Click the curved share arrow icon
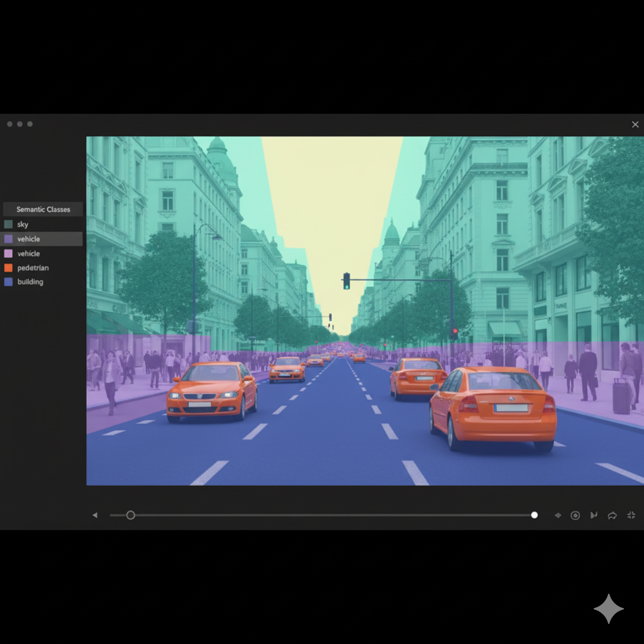 (612, 515)
